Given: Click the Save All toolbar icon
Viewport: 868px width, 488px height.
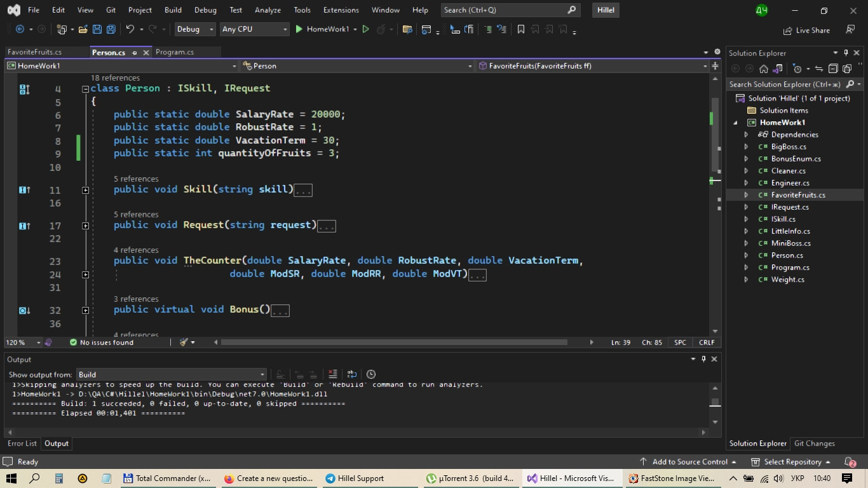Looking at the screenshot, I should (x=111, y=29).
